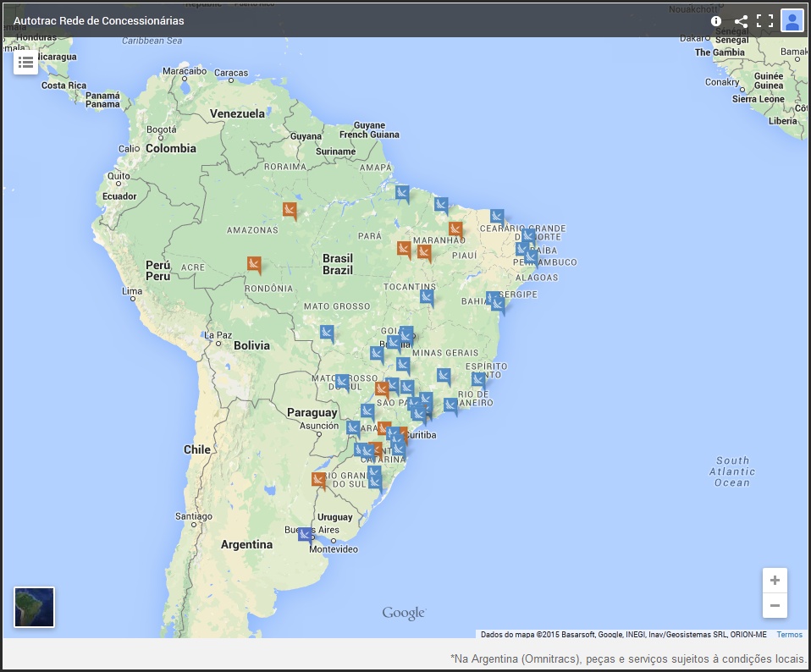This screenshot has width=811, height=672.
Task: Click the Argentina country label
Action: (x=246, y=544)
